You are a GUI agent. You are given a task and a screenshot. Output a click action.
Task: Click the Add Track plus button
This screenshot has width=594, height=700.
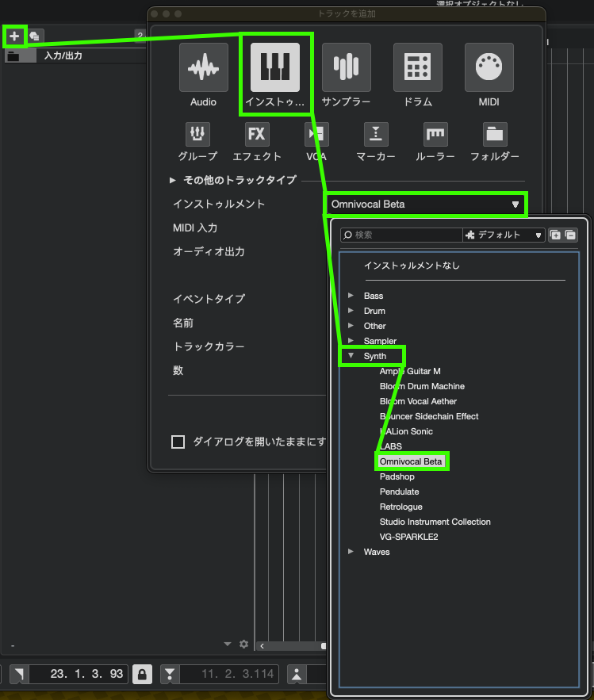point(14,36)
